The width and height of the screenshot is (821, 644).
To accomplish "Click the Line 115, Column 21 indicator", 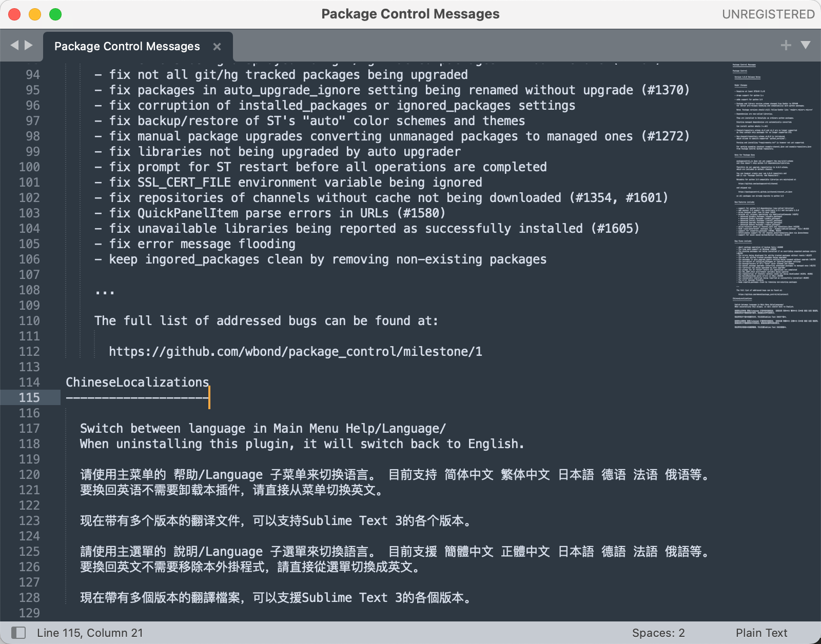I will point(90,633).
